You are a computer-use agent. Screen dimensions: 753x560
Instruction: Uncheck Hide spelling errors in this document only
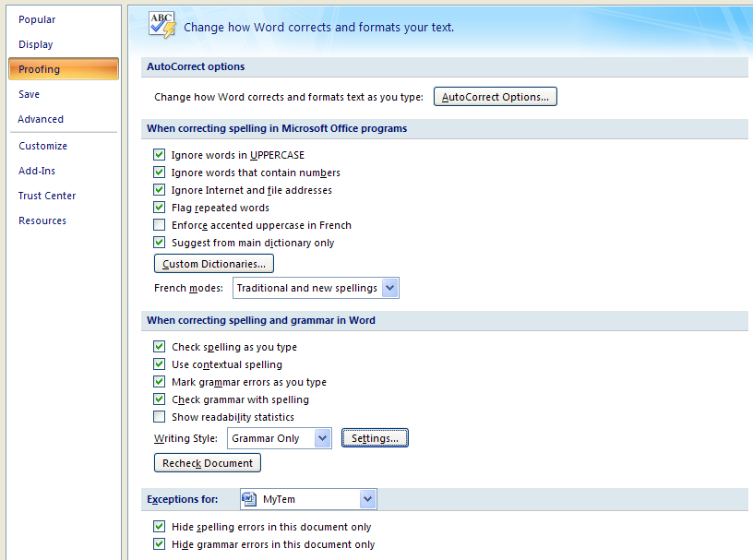coord(159,527)
